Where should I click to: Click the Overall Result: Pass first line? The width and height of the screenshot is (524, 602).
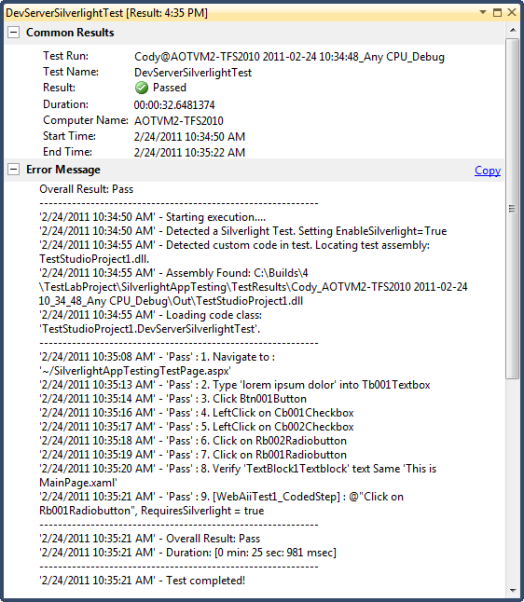(86, 189)
